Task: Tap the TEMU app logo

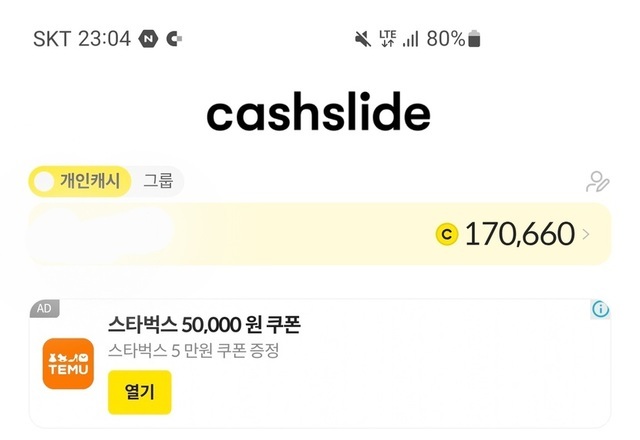Action: click(68, 362)
